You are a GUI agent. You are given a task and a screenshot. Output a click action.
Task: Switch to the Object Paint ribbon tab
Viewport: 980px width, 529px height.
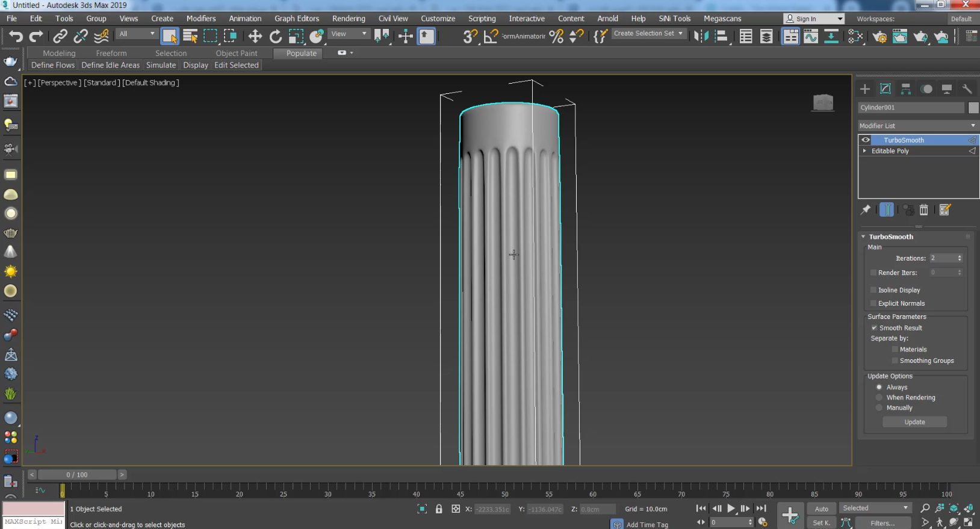point(237,53)
